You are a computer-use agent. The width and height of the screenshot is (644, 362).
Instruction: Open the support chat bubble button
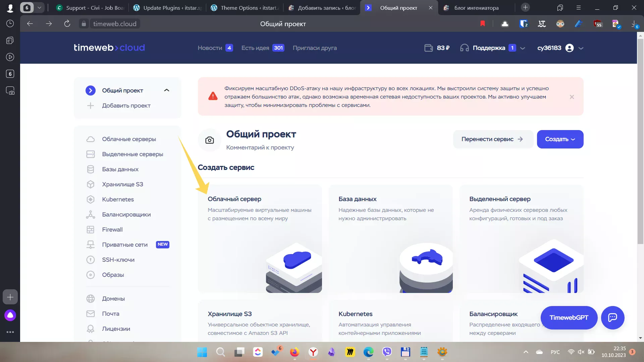(612, 317)
